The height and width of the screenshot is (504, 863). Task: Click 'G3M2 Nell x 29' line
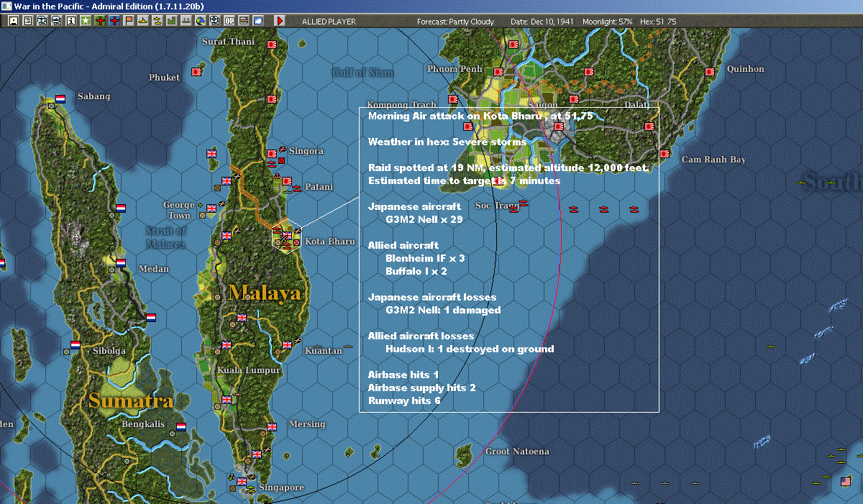point(424,219)
